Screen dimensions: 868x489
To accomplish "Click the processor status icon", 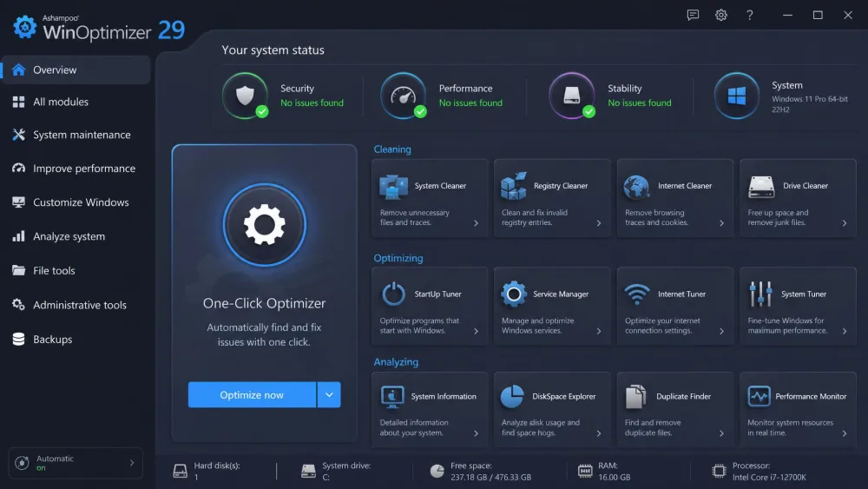I will click(x=719, y=472).
